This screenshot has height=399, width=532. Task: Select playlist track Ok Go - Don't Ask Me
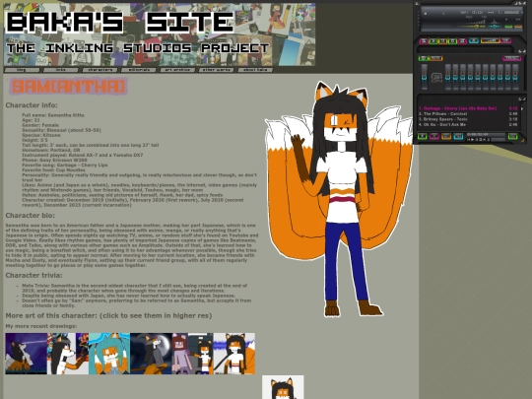click(x=468, y=125)
